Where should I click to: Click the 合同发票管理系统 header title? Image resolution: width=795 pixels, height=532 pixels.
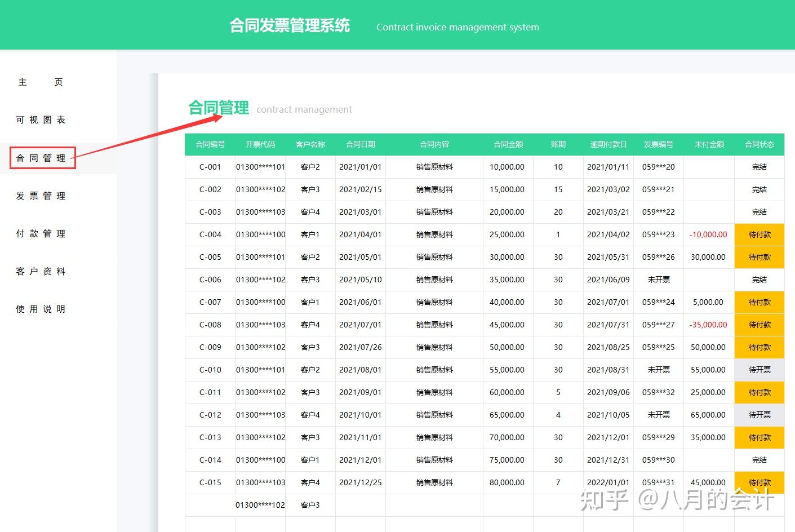point(290,25)
